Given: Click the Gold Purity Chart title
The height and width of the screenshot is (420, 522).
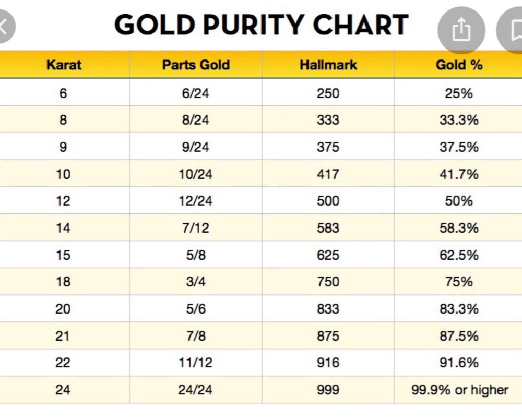Looking at the screenshot, I should click(261, 25).
